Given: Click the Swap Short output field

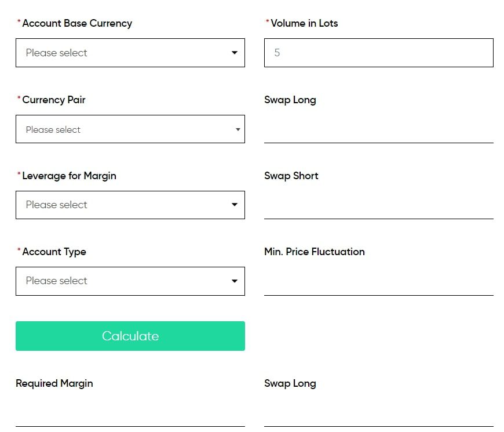Looking at the screenshot, I should (x=379, y=205).
